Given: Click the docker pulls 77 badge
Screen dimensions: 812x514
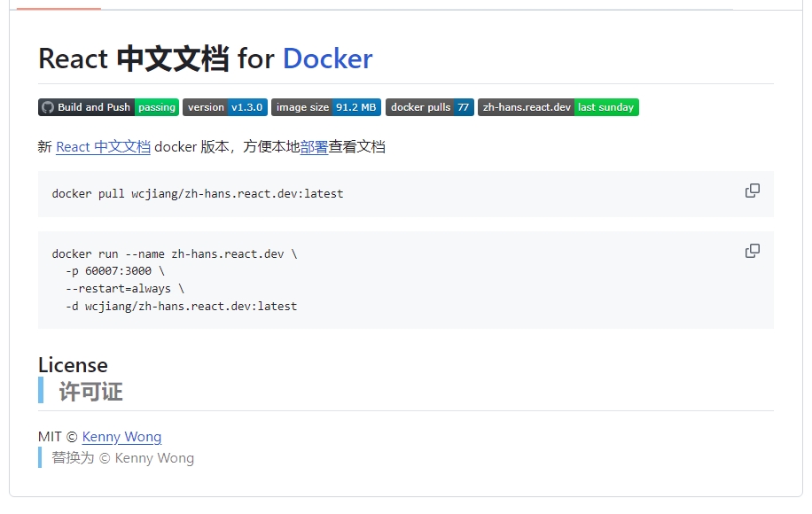Looking at the screenshot, I should tap(429, 107).
